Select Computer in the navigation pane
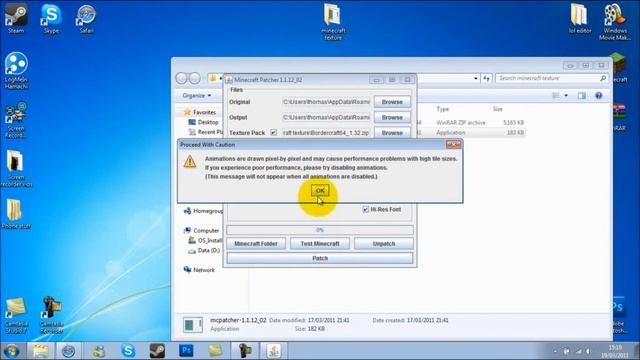This screenshot has height=360, width=640. (201, 231)
